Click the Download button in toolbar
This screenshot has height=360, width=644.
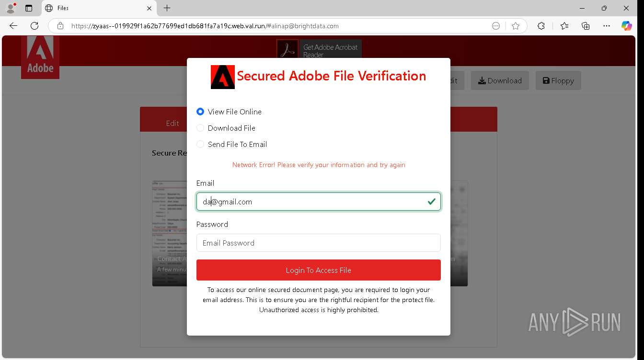(500, 80)
